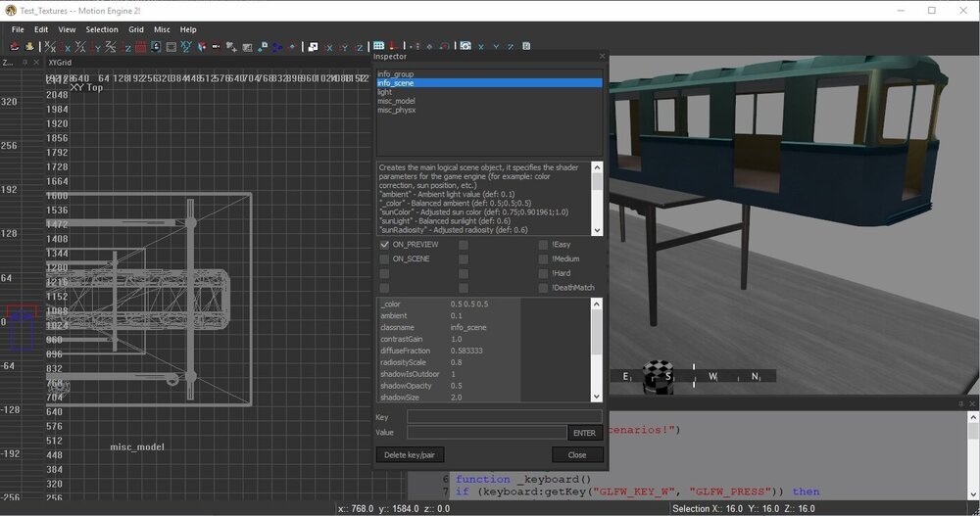Enable the ON_SCENE checkbox
This screenshot has width=980, height=516.
(385, 258)
